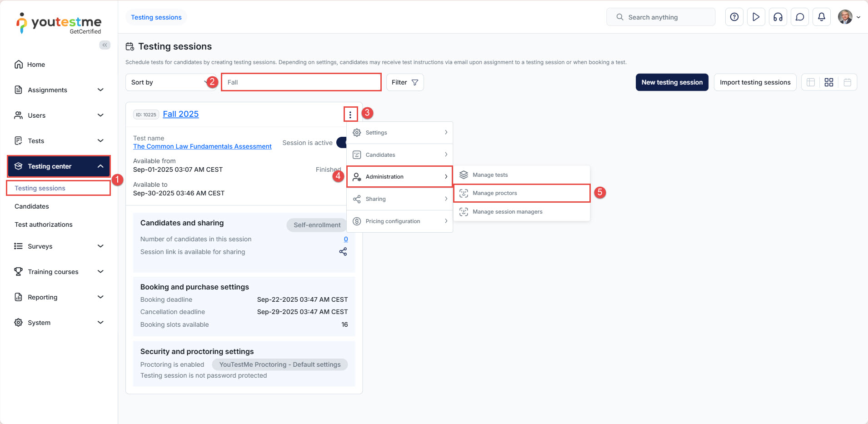
Task: Switch to grid card view icon
Action: pos(829,82)
